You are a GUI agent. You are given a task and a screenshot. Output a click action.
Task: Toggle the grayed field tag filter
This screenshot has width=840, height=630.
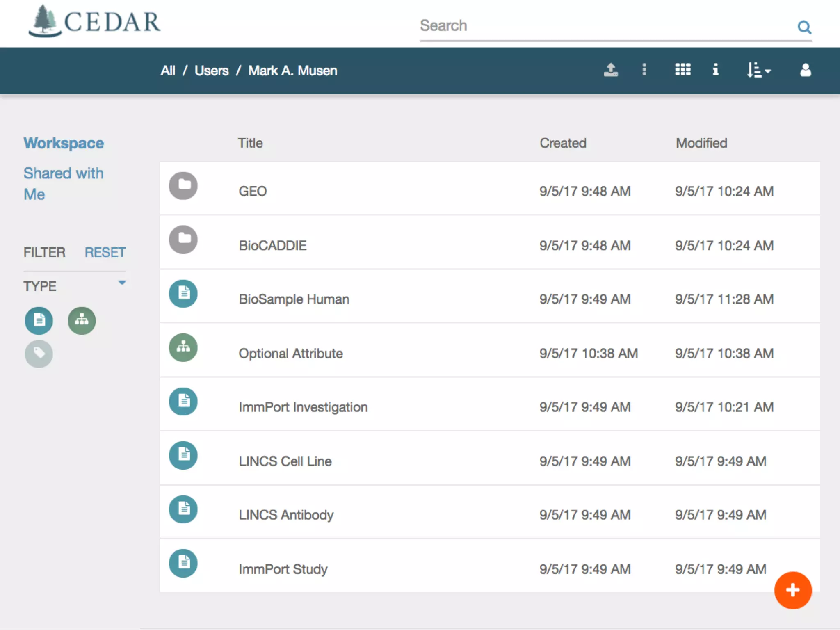click(x=39, y=354)
